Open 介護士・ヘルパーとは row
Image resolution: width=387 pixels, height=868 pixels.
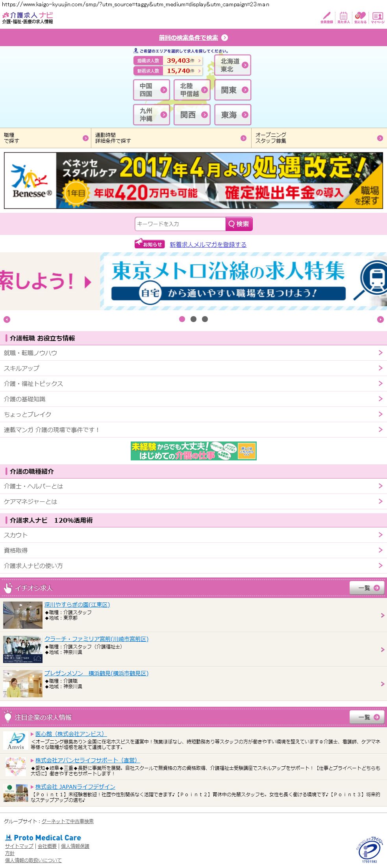pos(193,486)
